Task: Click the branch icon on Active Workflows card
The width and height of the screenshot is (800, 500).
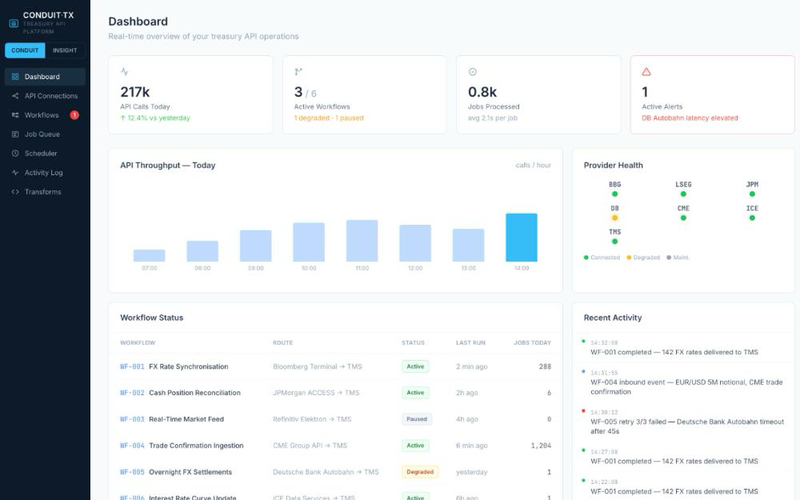Action: coord(298,71)
